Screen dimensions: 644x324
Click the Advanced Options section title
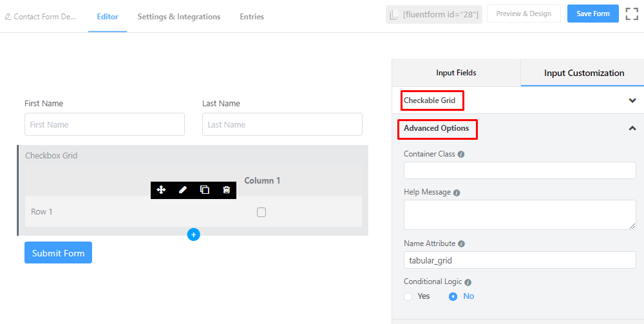point(436,128)
